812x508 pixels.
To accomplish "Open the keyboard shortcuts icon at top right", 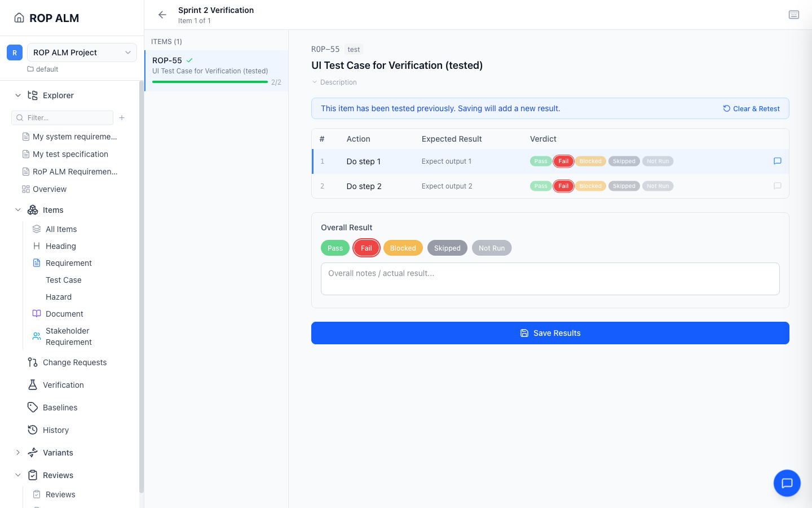I will click(794, 15).
